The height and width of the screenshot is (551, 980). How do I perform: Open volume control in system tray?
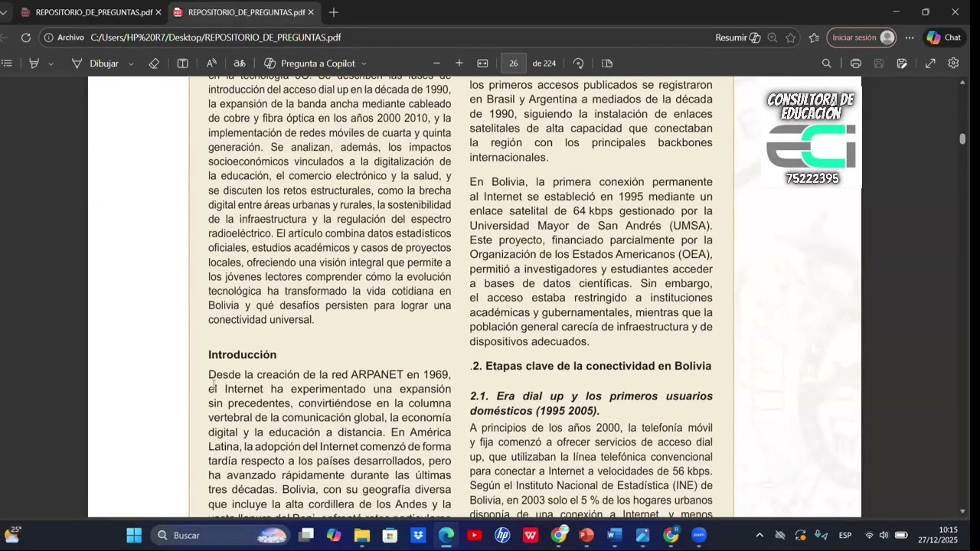click(x=884, y=535)
